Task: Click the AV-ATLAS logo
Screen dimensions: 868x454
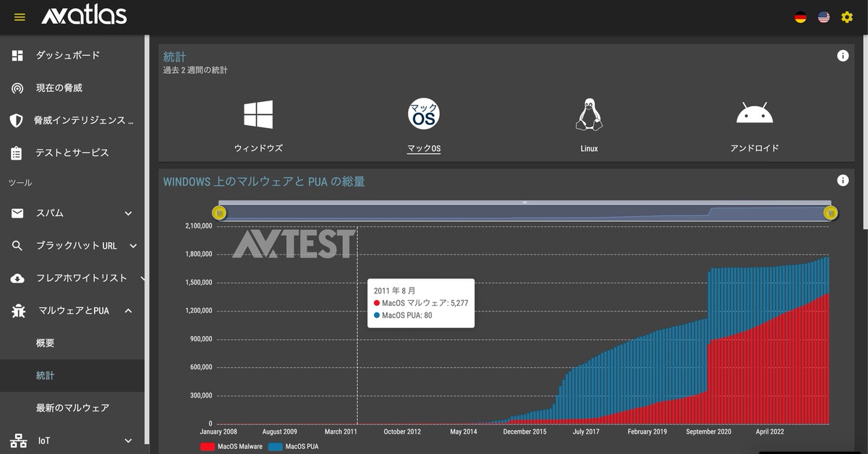Action: coord(84,15)
